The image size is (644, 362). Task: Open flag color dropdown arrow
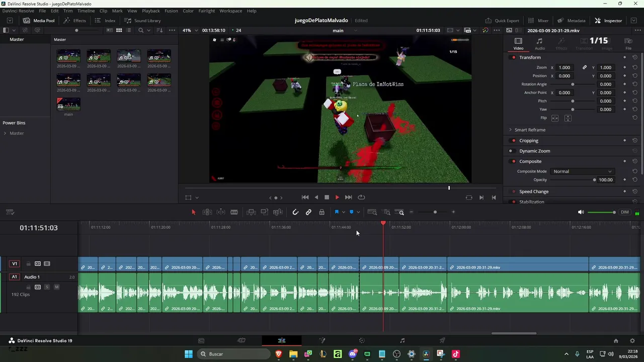pos(344,212)
